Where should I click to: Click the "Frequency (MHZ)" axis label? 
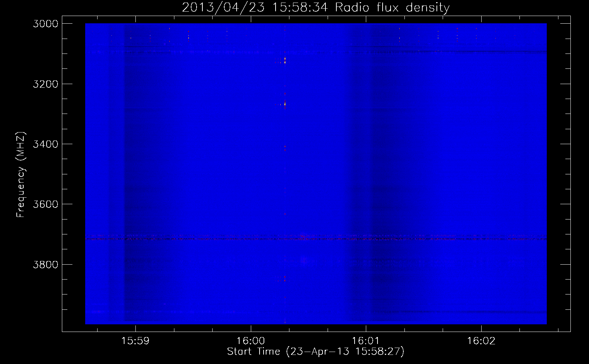click(x=21, y=175)
